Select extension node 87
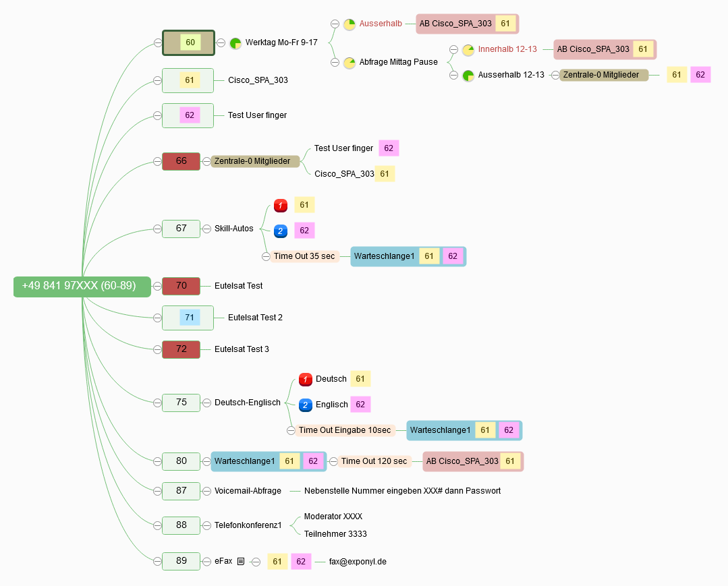Screen dimensions: 728x586 [181, 491]
